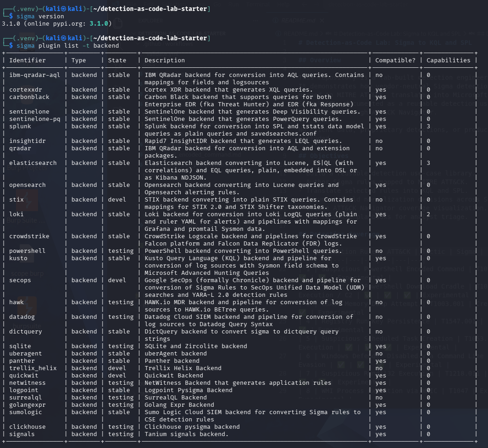488x448 pixels.
Task: Click the 'sigma plugin list -t backend' command
Action: click(x=68, y=46)
